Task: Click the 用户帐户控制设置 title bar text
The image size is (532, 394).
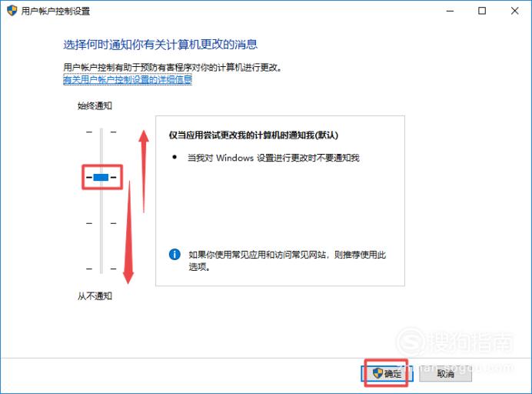Action: (x=55, y=11)
